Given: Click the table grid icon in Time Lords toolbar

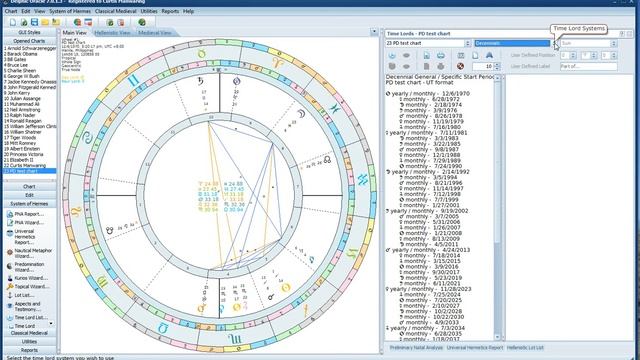Looking at the screenshot, I should [461, 55].
